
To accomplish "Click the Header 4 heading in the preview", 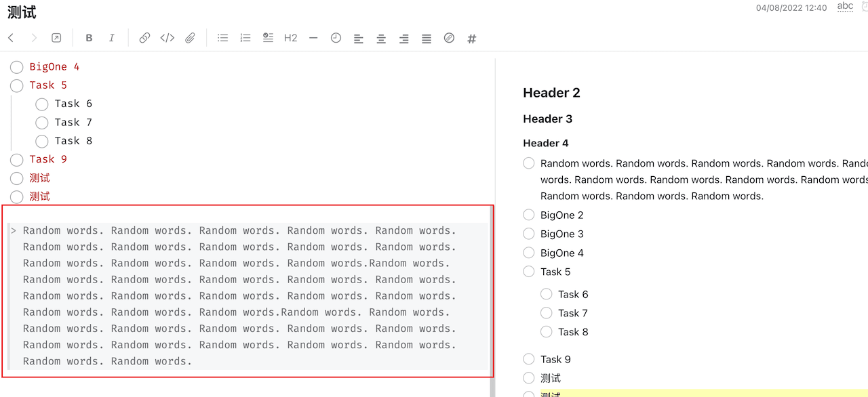I will tap(545, 143).
